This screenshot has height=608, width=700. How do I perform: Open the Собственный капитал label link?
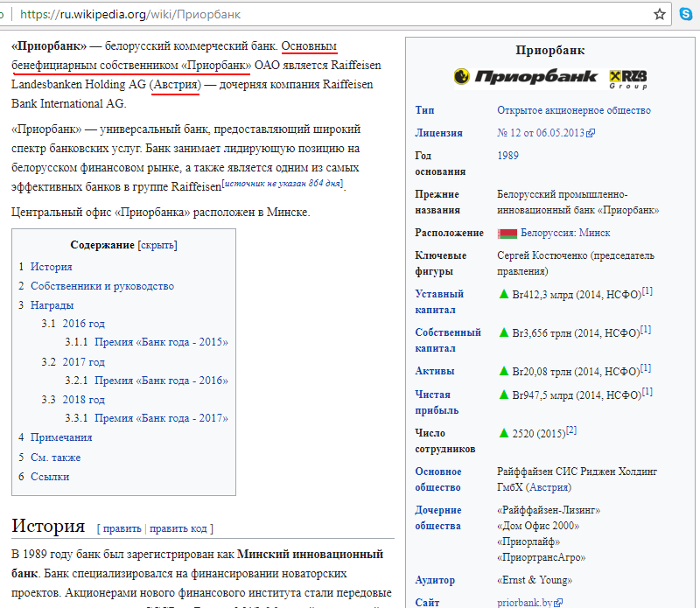(x=448, y=340)
